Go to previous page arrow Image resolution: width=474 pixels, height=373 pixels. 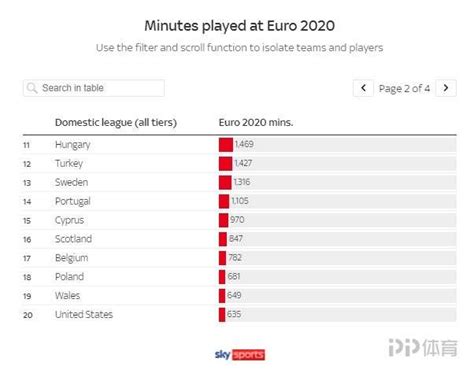(363, 88)
